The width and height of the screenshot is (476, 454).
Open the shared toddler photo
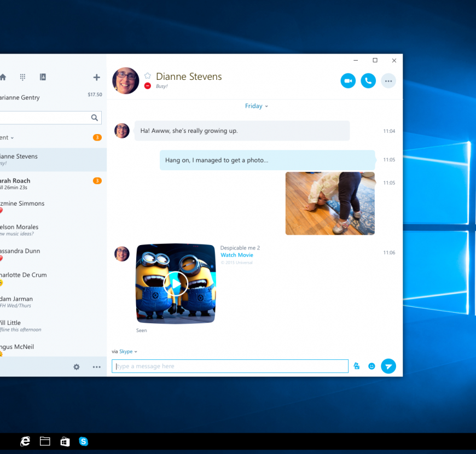pos(330,203)
